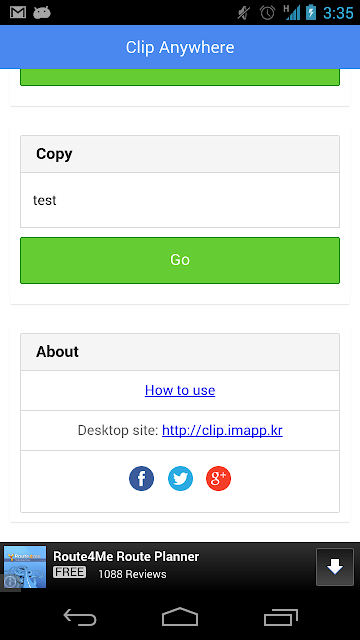360x640 pixels.
Task: Click the green Go button
Action: click(x=180, y=260)
